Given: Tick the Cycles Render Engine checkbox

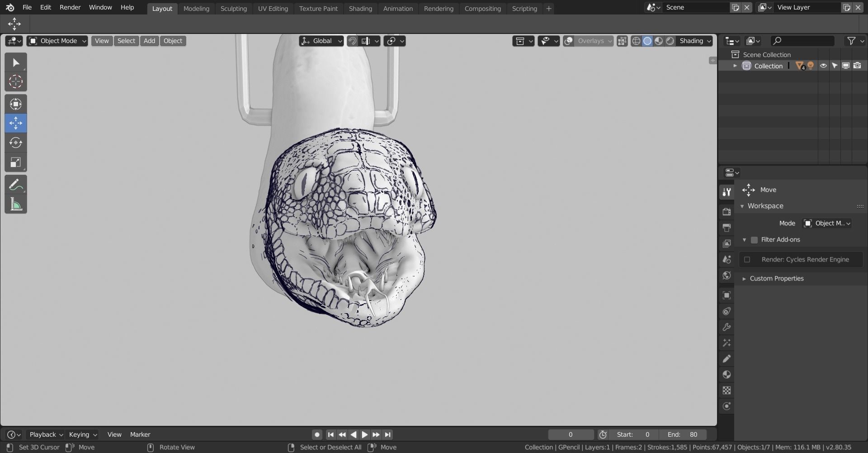Looking at the screenshot, I should coord(747,260).
